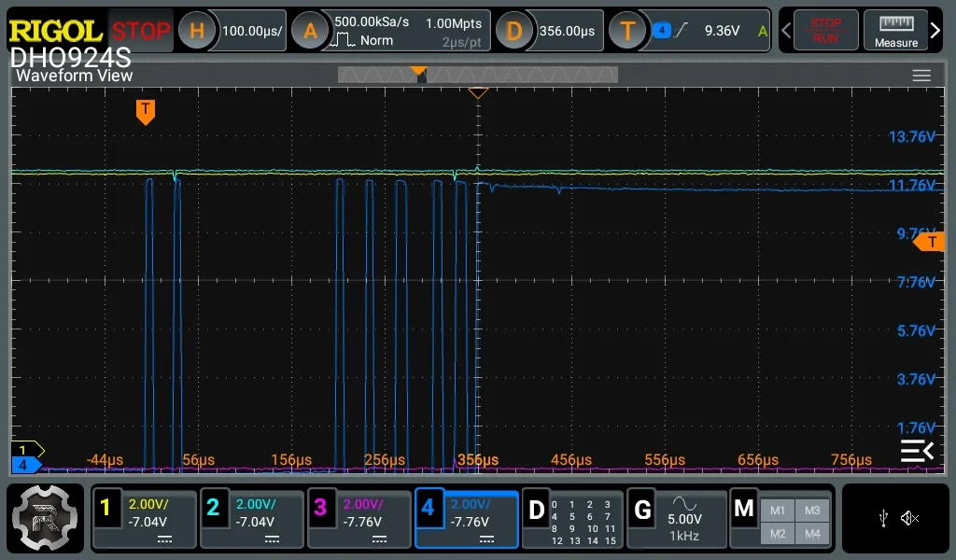Click the 13.76V vertical scale label
956x560 pixels.
click(x=911, y=136)
